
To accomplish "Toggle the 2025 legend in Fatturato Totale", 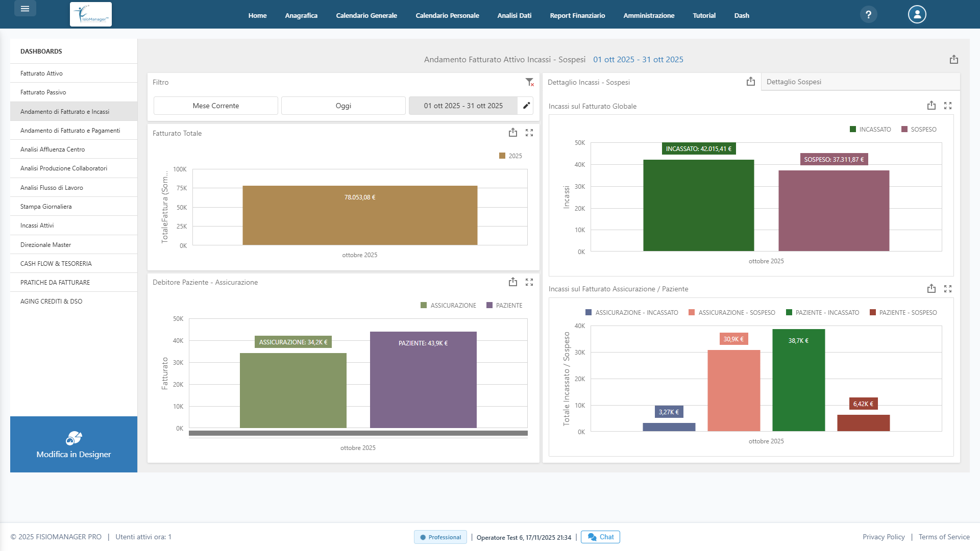I will click(512, 156).
